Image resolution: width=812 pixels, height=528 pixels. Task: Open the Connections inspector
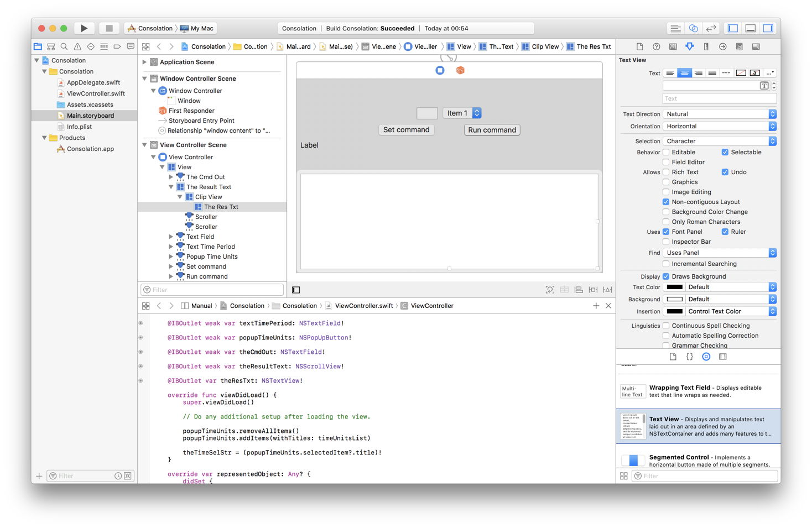coord(722,46)
